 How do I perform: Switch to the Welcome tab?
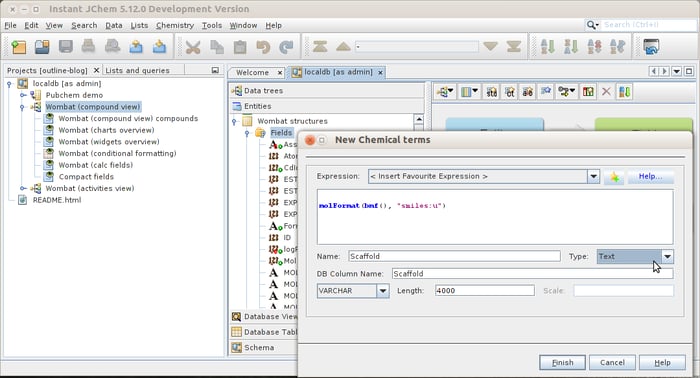pos(252,72)
